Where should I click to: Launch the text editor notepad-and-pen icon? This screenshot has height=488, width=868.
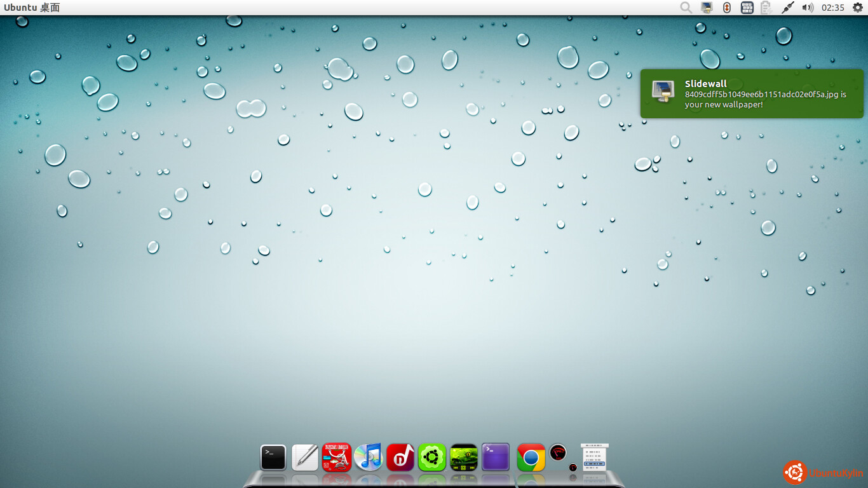305,457
